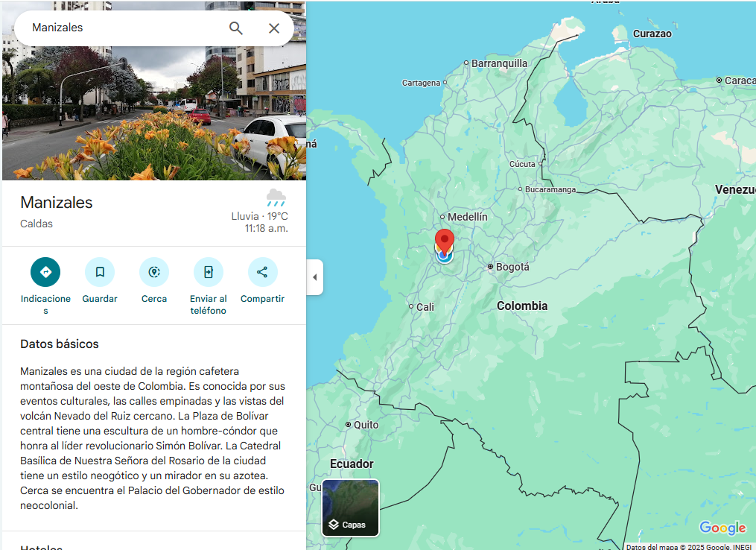
Task: Click the Bogotá city label
Action: [x=512, y=267]
